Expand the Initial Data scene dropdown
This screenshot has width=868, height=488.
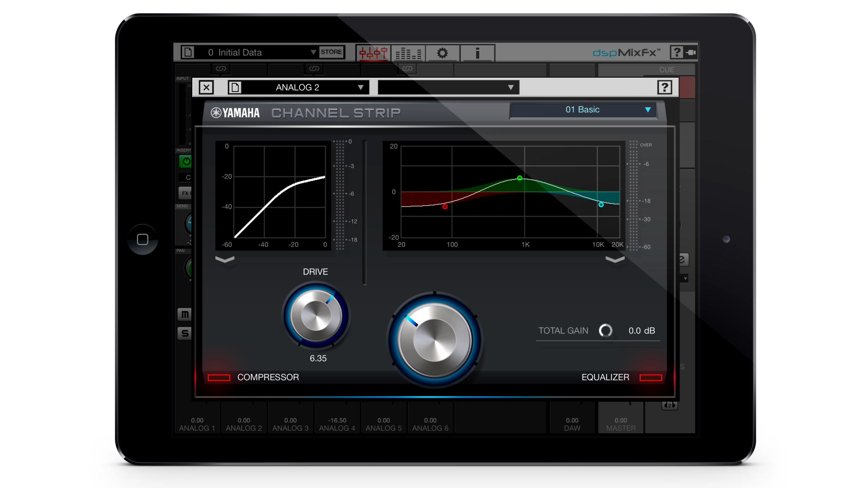pyautogui.click(x=313, y=52)
